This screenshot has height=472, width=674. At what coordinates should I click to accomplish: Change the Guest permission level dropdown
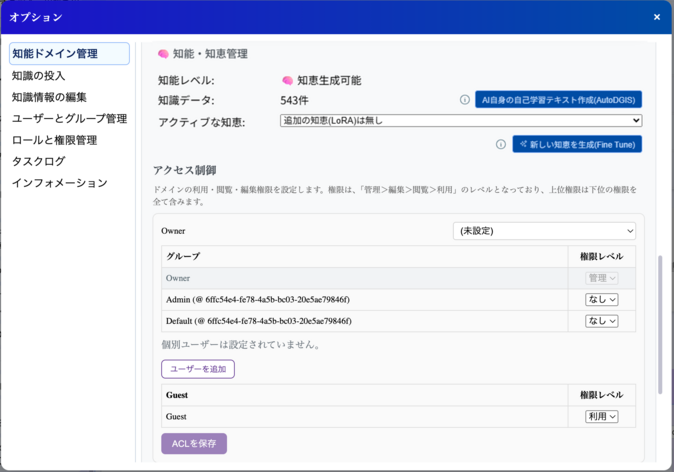[602, 417]
